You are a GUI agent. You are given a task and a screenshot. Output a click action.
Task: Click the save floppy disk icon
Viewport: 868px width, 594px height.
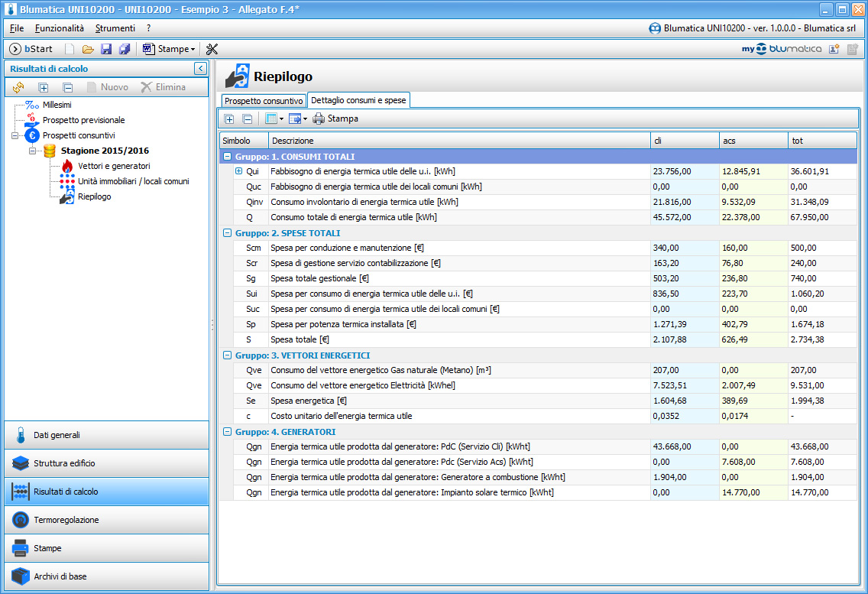pyautogui.click(x=106, y=49)
